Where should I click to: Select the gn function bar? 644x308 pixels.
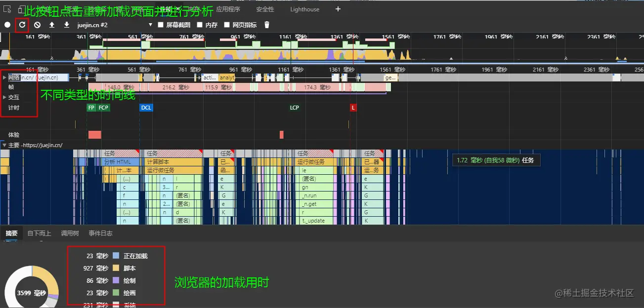pyautogui.click(x=316, y=187)
